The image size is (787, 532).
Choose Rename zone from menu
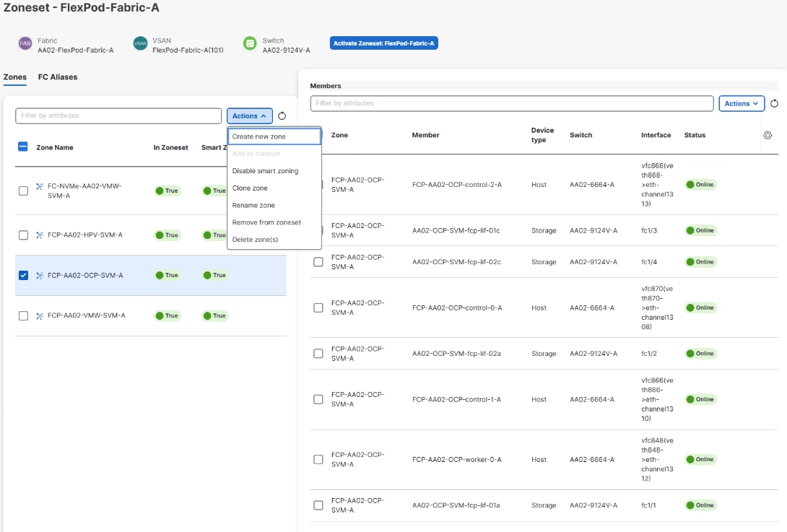click(x=274, y=205)
